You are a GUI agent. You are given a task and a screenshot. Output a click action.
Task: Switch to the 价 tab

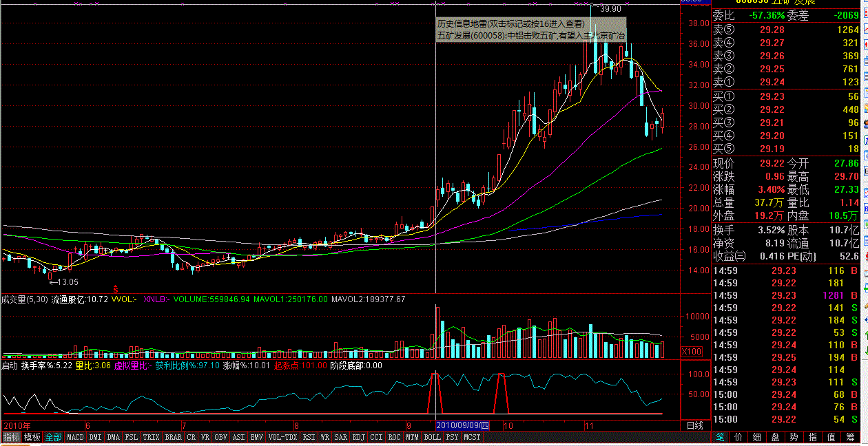click(738, 437)
